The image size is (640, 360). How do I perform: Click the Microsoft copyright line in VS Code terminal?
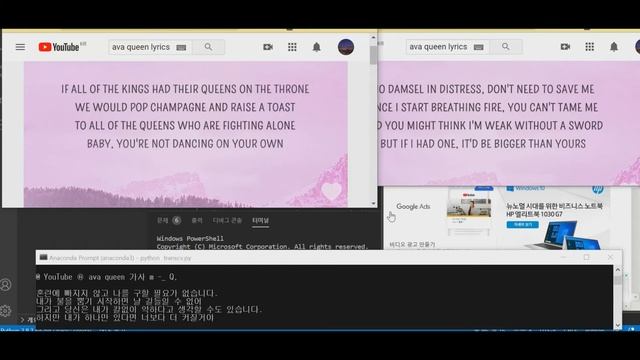tap(262, 247)
